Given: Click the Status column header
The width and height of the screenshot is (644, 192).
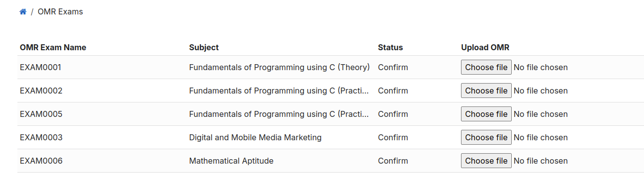Looking at the screenshot, I should (390, 47).
